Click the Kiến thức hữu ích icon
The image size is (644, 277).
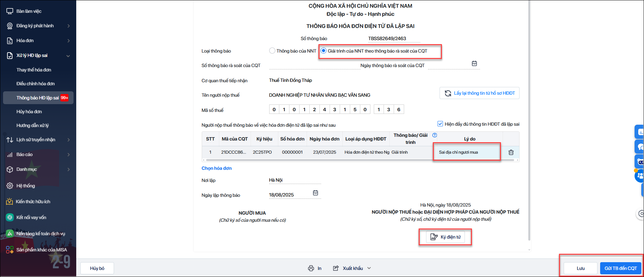click(9, 202)
